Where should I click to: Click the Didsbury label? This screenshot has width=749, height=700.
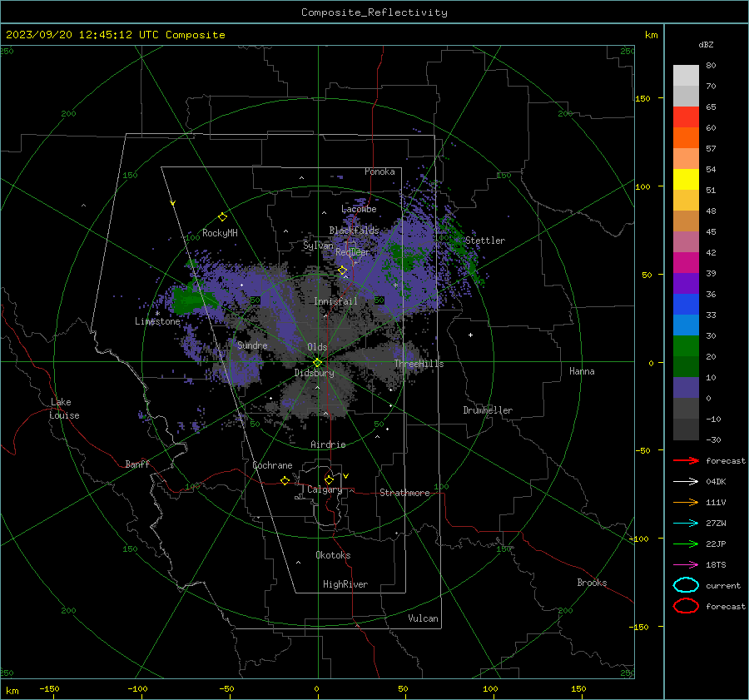(314, 373)
